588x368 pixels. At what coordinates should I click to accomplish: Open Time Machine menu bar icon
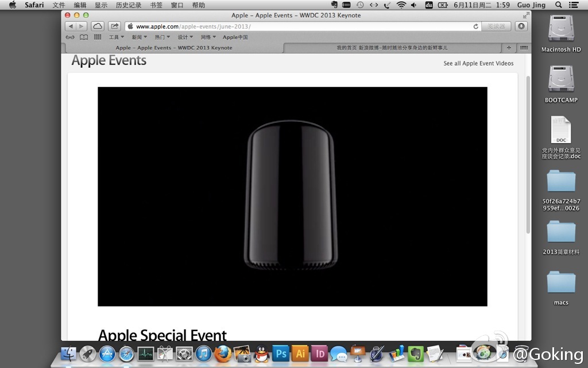coord(360,5)
